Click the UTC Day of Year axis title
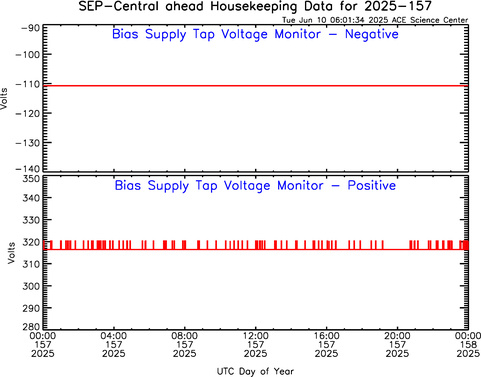Image resolution: width=481 pixels, height=377 pixels. (x=255, y=371)
